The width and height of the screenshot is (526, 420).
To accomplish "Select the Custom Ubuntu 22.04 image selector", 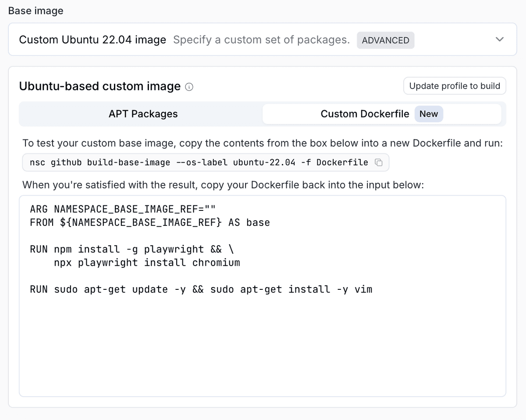I will [92, 39].
